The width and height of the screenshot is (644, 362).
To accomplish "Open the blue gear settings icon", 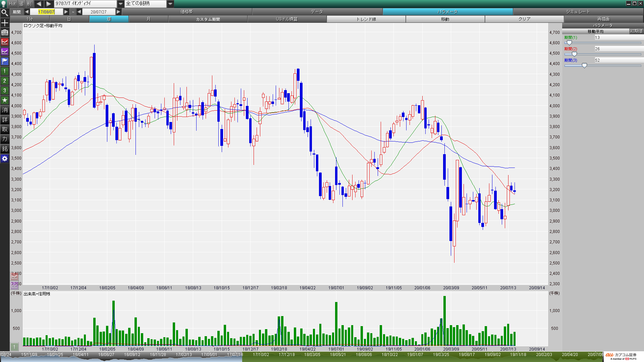I will click(5, 159).
